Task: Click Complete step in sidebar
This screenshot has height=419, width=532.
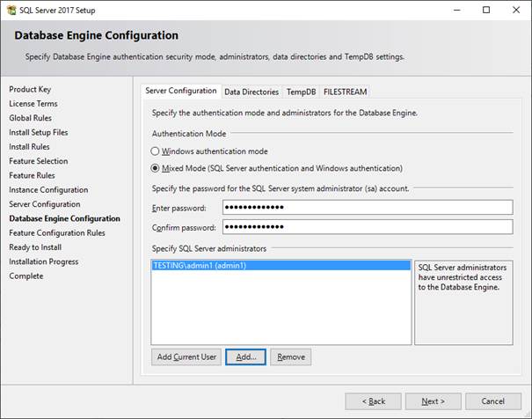Action: point(26,276)
